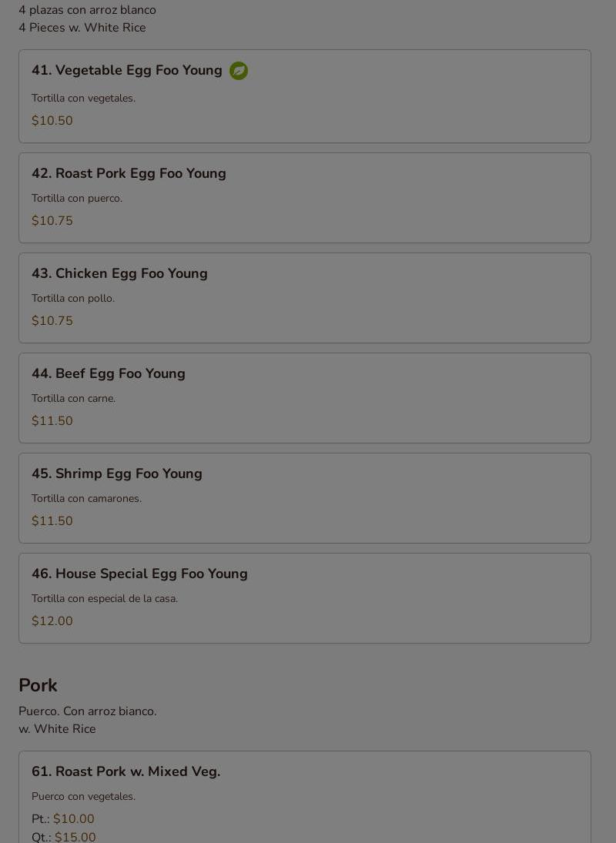This screenshot has width=616, height=843.
Task: Click $11.50 price under Beef Egg Foo Young
Action: (x=52, y=421)
